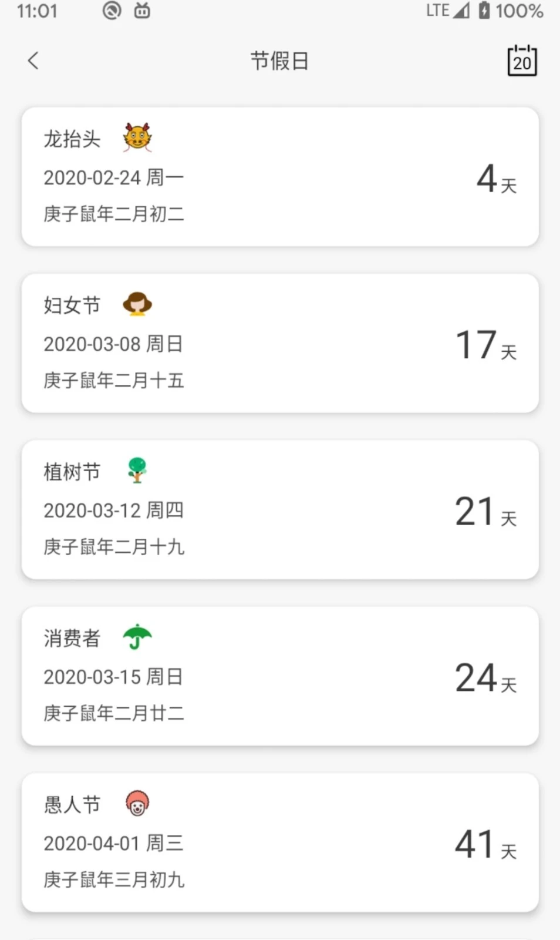Tap the 17 天 countdown

(486, 345)
